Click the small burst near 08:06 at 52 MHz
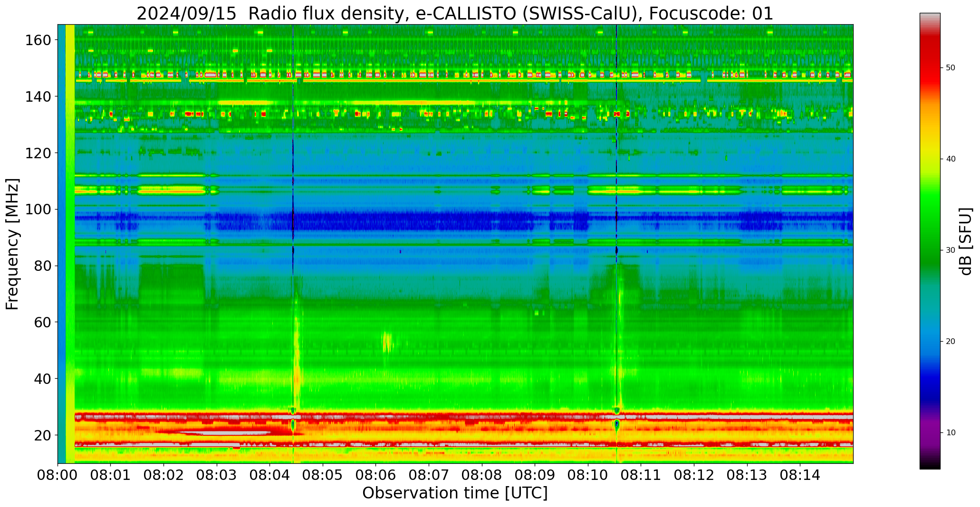The width and height of the screenshot is (980, 507). pos(387,342)
